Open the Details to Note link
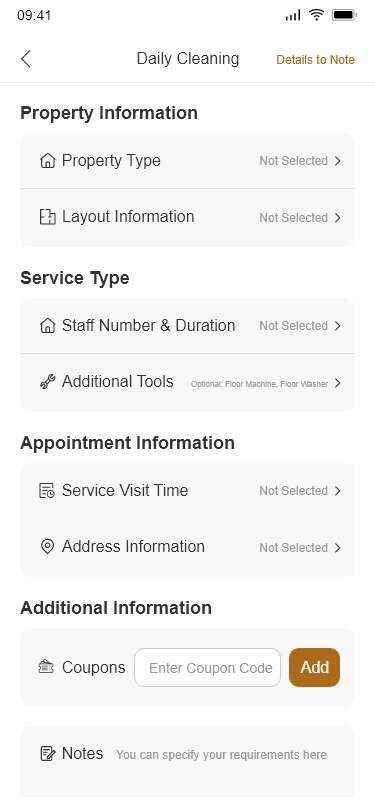Screen dimensions: 375x812 (x=315, y=60)
